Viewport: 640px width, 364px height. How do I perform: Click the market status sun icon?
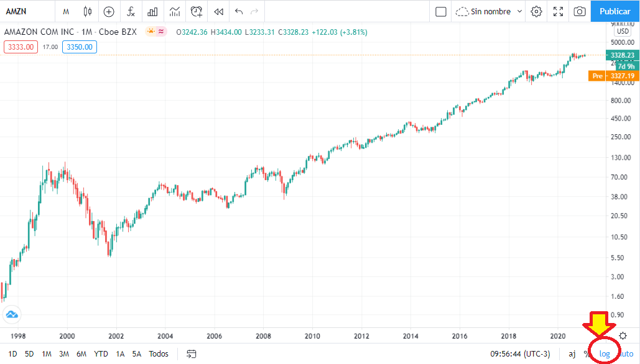pyautogui.click(x=151, y=32)
